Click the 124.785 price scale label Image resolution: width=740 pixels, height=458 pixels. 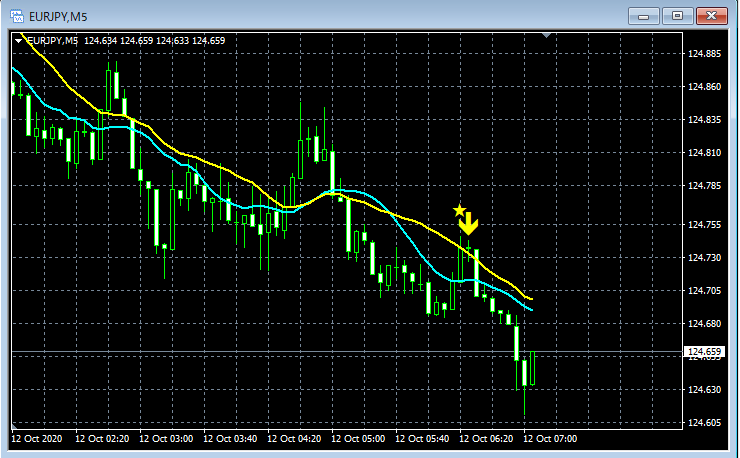pyautogui.click(x=704, y=186)
